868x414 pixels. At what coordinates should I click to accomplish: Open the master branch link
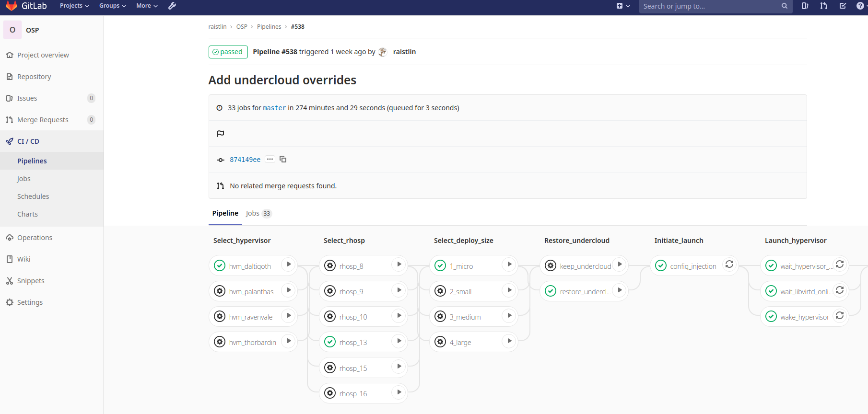coord(274,108)
